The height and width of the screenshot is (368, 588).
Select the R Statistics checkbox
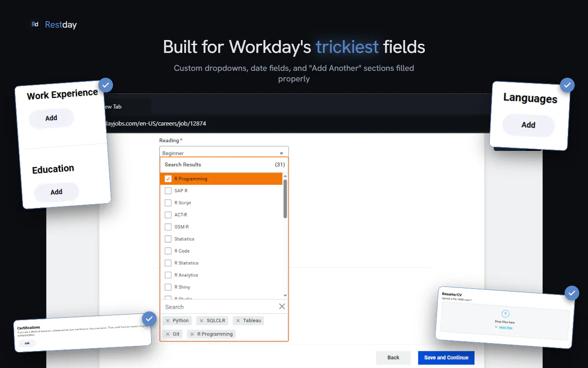pos(168,263)
